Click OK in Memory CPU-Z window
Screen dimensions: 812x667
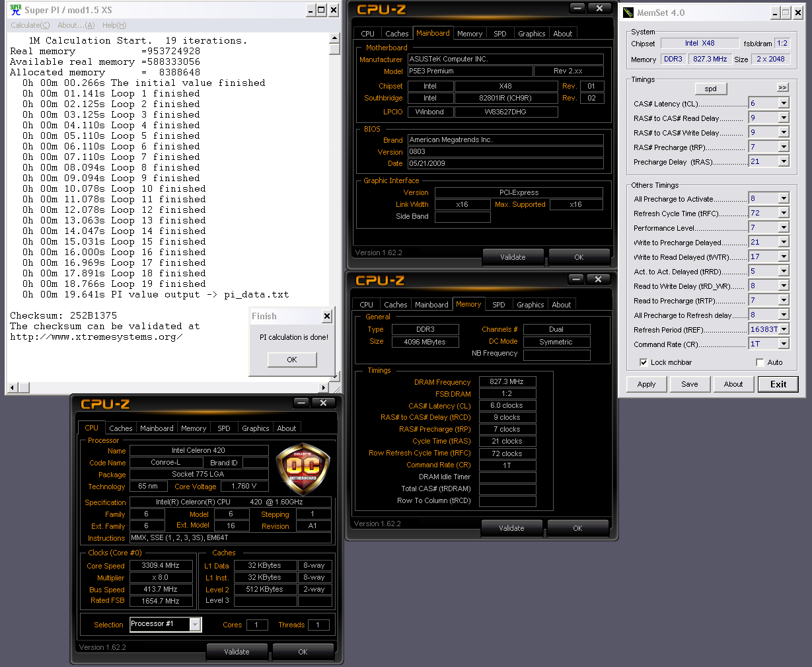tap(577, 528)
